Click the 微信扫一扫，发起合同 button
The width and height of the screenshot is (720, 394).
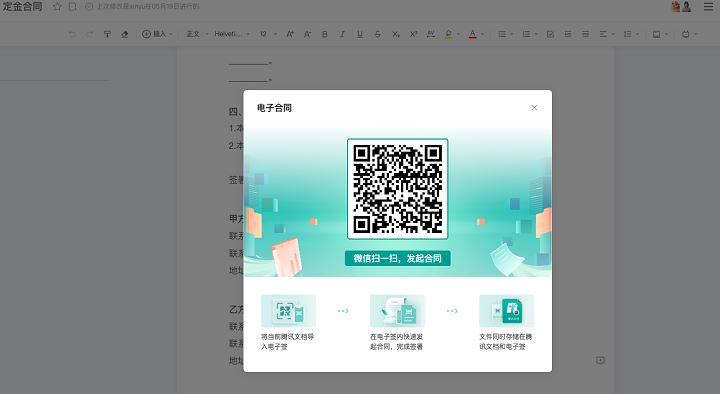pos(398,258)
